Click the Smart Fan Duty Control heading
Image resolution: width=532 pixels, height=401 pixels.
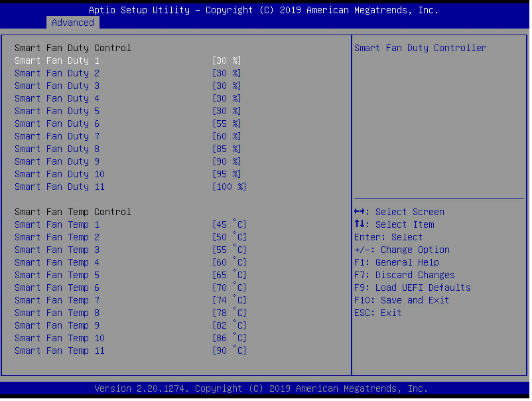(72, 48)
